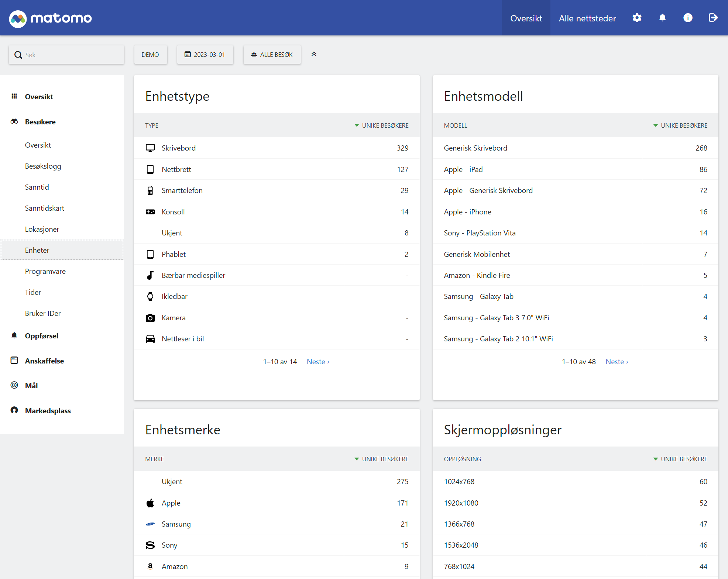Click the Konsoll gamepad icon
Screen dimensions: 728x579
tap(150, 212)
